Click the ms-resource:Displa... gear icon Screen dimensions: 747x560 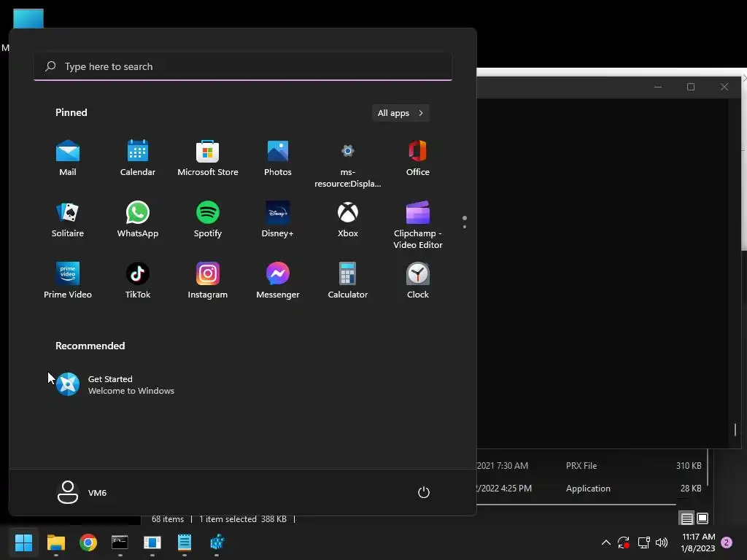(348, 151)
